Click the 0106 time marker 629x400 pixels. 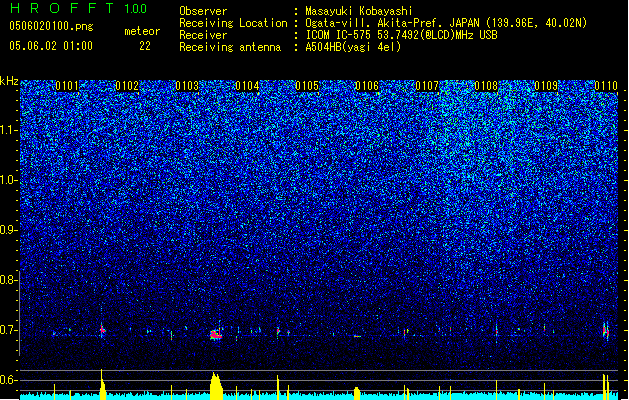[367, 86]
